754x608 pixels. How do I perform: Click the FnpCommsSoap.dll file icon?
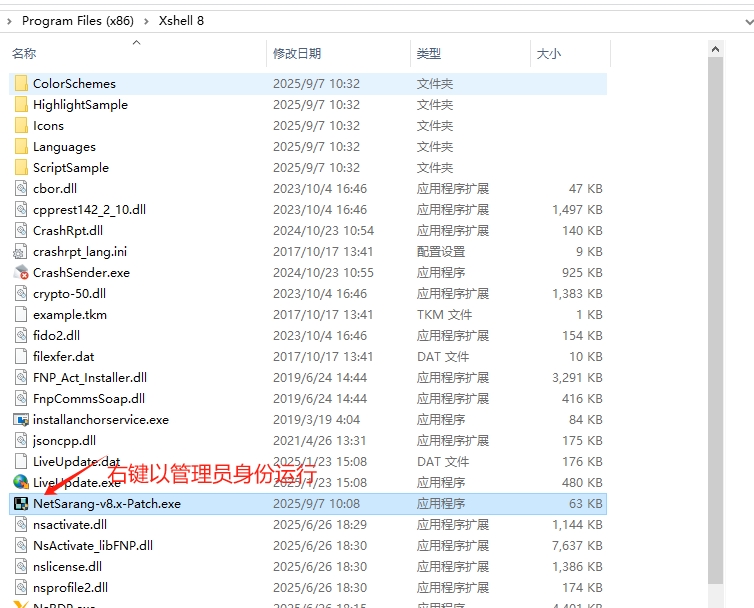[x=21, y=398]
